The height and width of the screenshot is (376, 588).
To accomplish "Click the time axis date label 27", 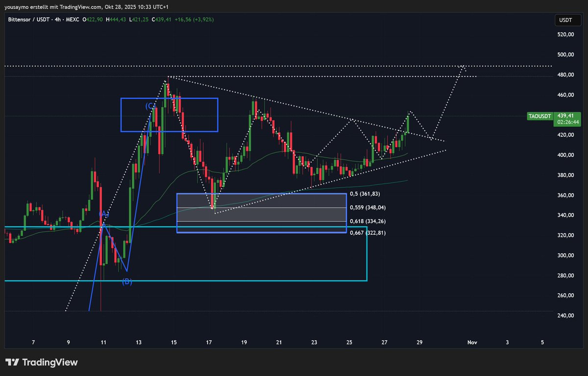I will pyautogui.click(x=385, y=342).
